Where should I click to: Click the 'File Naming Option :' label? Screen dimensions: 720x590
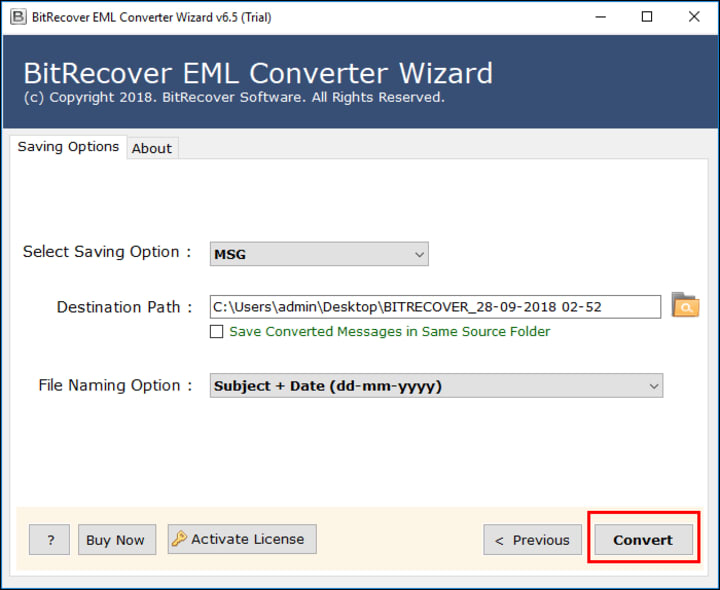pyautogui.click(x=115, y=385)
